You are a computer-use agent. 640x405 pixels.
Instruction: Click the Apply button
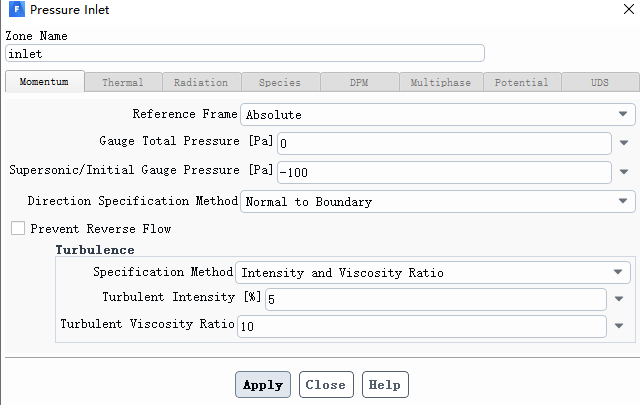(263, 384)
